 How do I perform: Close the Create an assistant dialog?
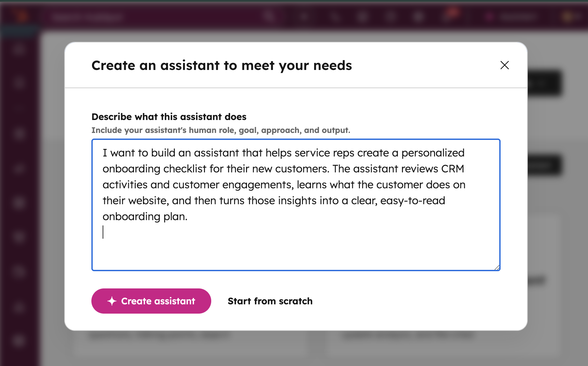pyautogui.click(x=505, y=65)
